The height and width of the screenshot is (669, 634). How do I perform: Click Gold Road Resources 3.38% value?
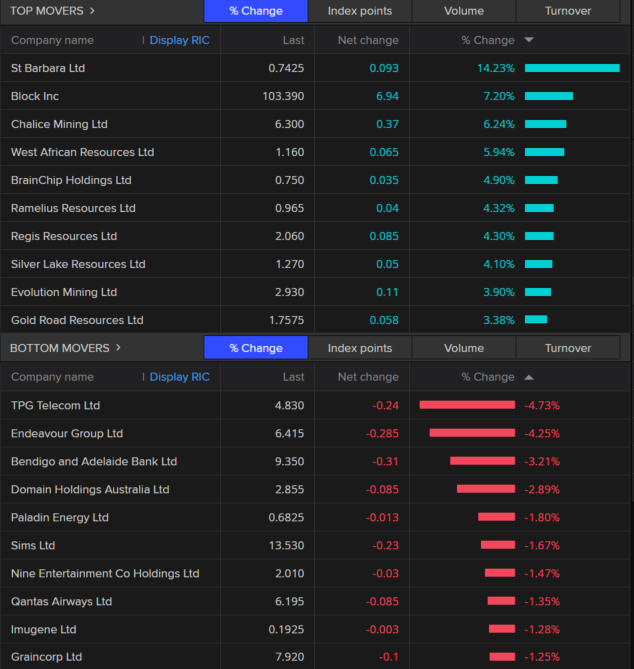[499, 320]
